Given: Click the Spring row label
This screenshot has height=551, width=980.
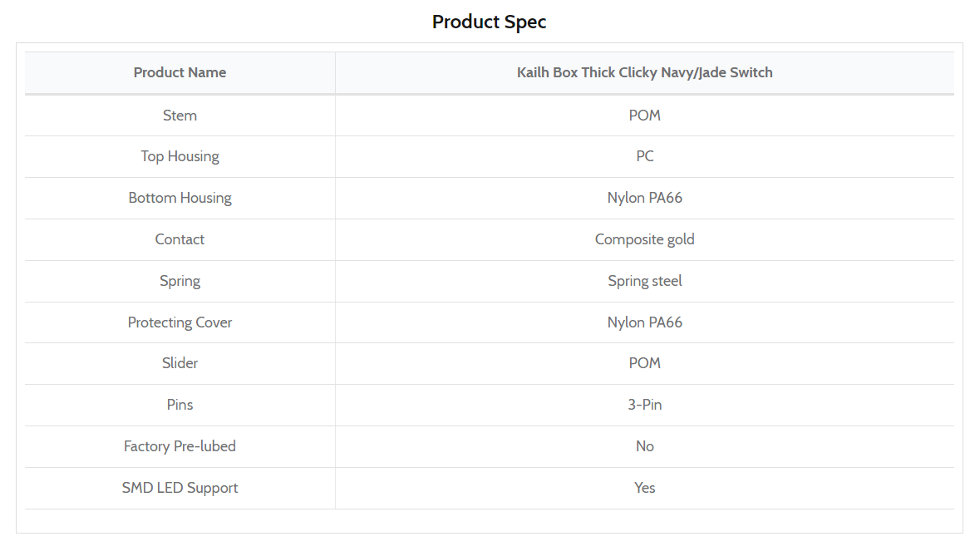Looking at the screenshot, I should click(x=180, y=281).
